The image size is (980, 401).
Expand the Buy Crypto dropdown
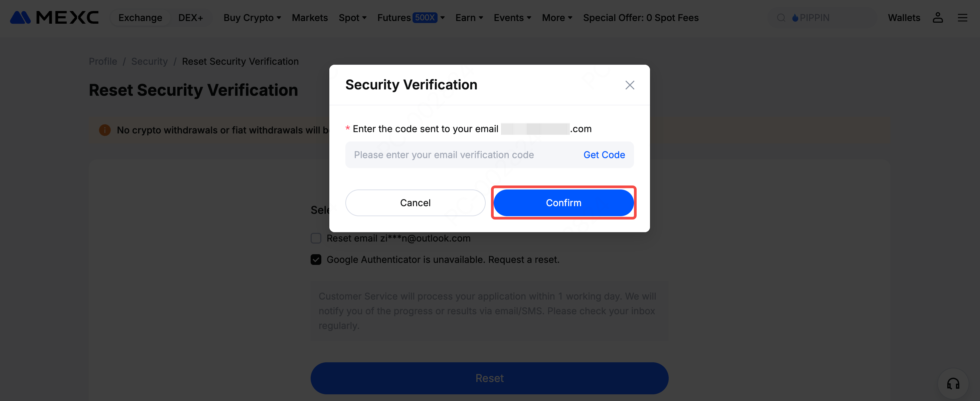[252, 18]
